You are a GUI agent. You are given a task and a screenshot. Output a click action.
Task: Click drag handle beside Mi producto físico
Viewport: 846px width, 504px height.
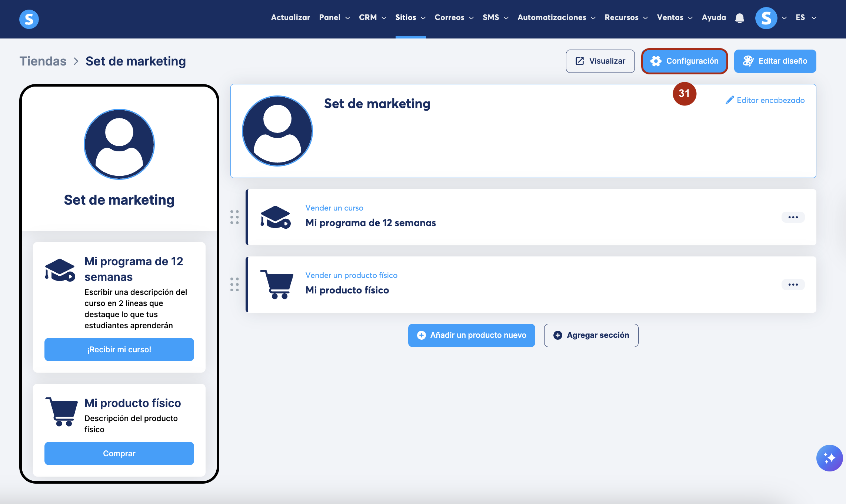point(234,285)
